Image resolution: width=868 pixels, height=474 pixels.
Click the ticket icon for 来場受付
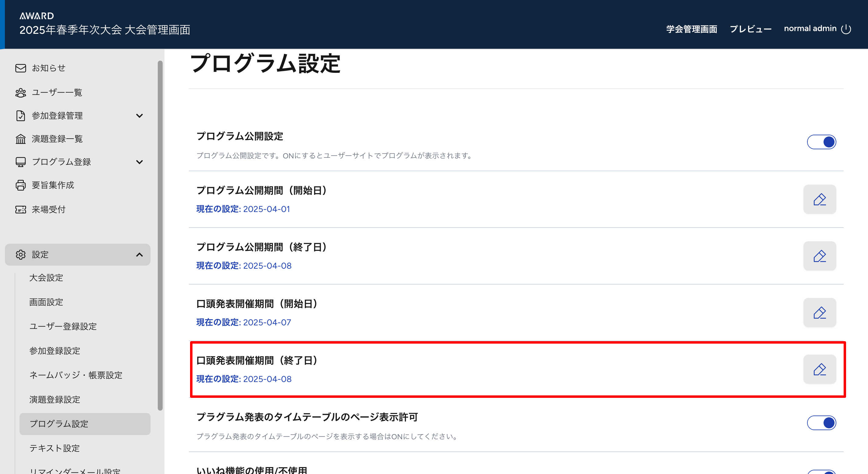point(20,209)
